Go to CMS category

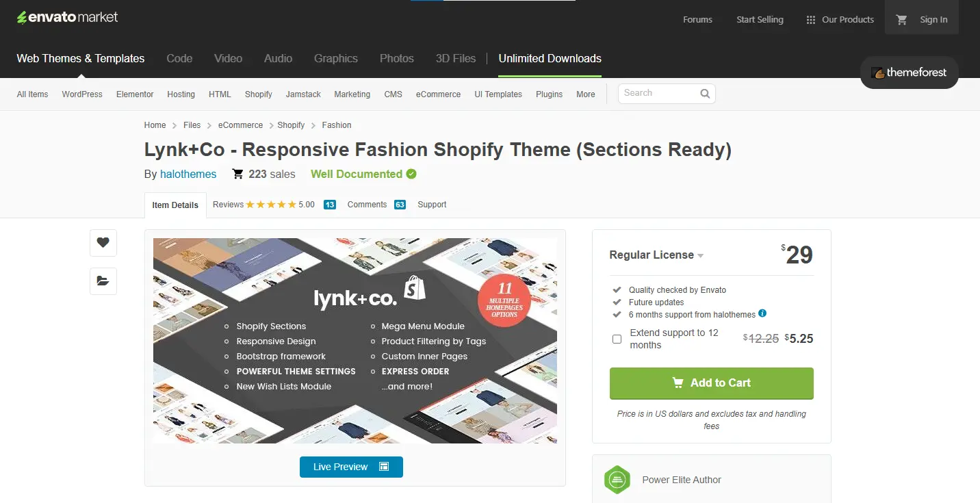(393, 94)
